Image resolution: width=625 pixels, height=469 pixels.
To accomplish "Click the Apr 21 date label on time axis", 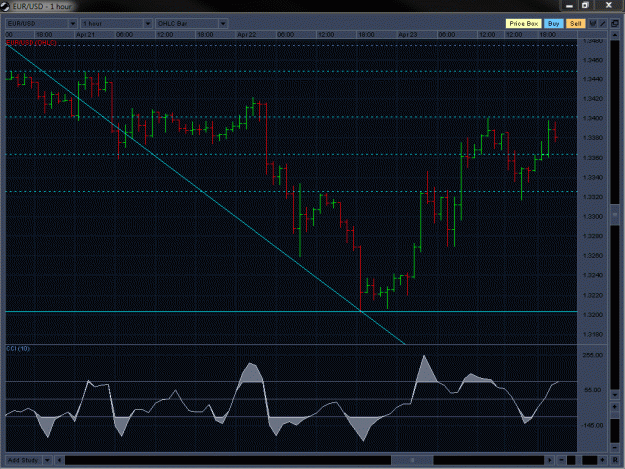I will pos(85,35).
